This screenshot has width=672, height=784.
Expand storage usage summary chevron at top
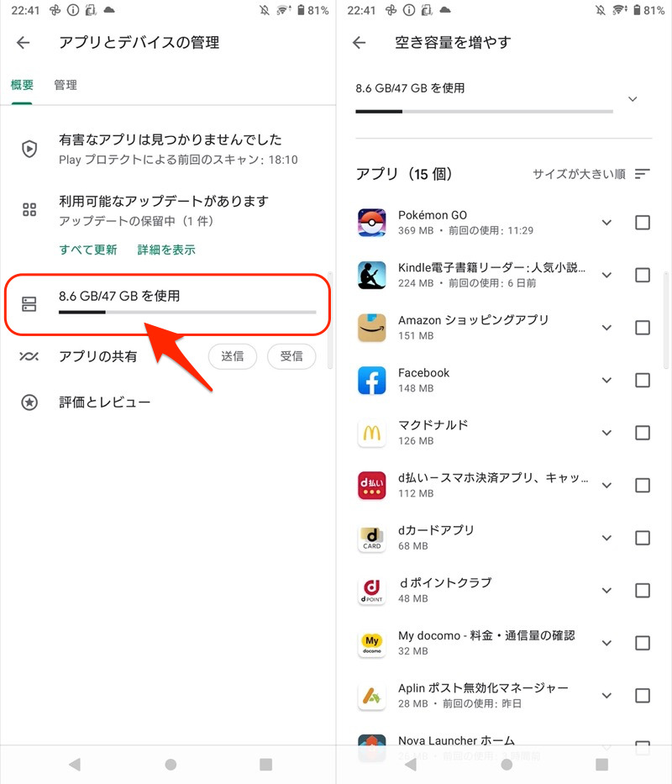pos(633,99)
